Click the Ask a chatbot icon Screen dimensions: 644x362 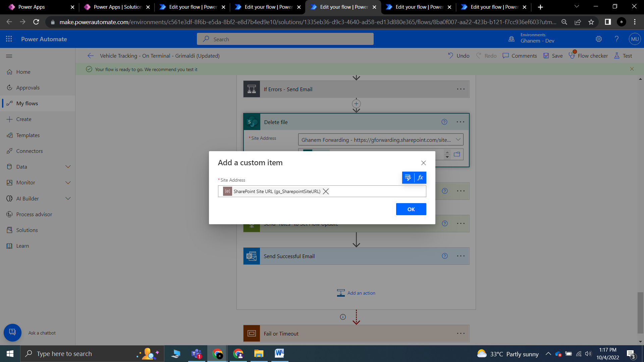[x=12, y=333]
